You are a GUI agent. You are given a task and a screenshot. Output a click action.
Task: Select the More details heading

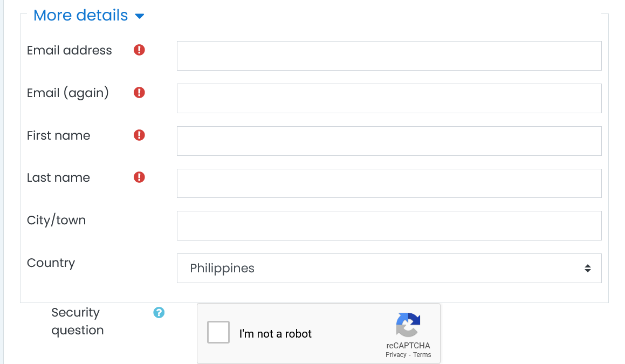click(x=80, y=15)
